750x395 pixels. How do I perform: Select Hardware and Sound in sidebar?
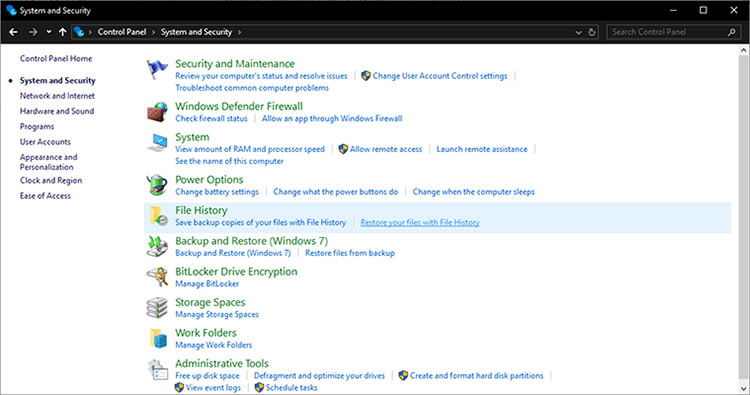[56, 111]
